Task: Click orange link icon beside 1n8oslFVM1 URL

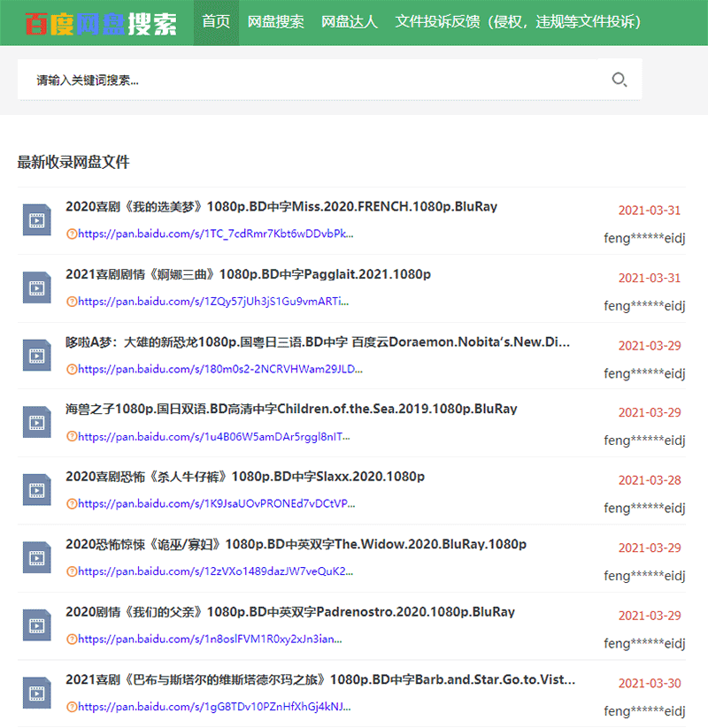Action: click(72, 640)
